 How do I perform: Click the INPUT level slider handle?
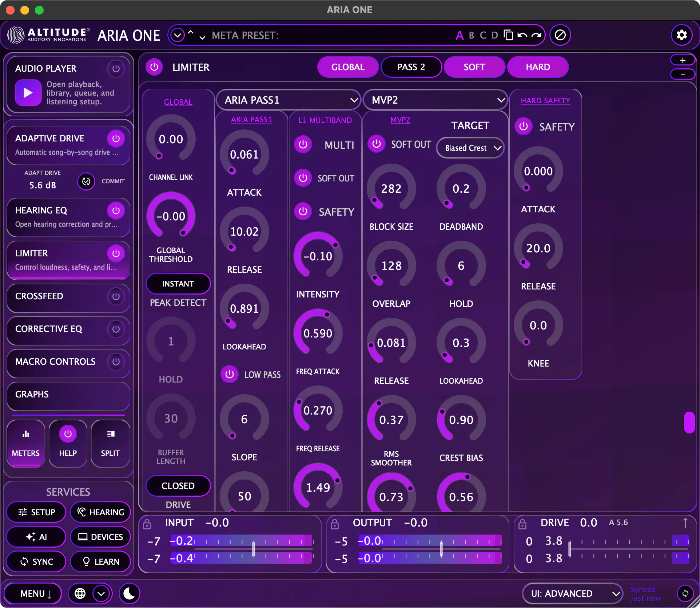[254, 549]
